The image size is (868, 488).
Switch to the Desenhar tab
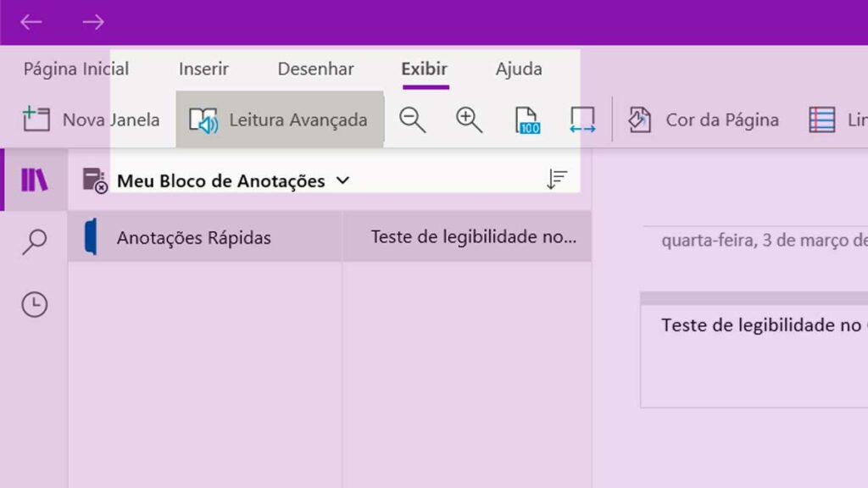(x=315, y=69)
